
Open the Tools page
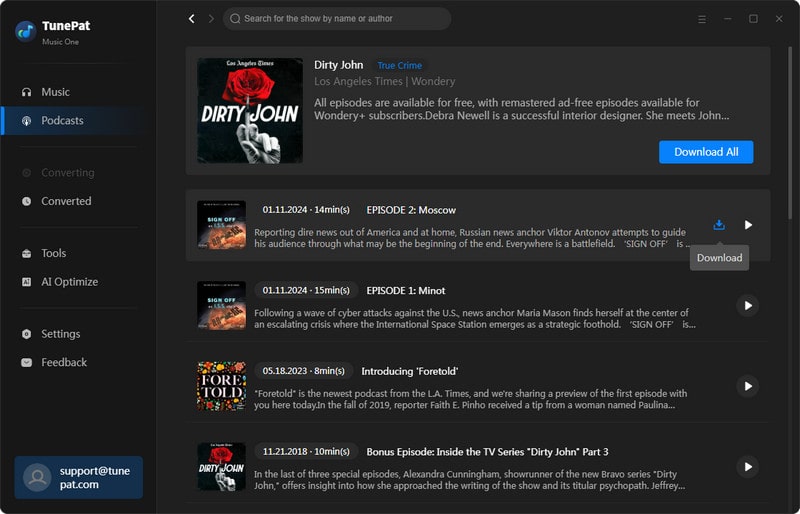[x=53, y=254]
